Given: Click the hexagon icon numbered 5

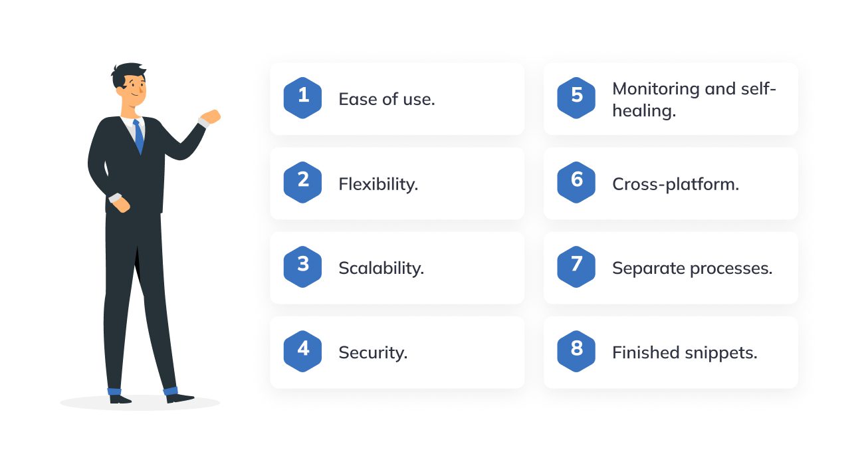Looking at the screenshot, I should [x=576, y=98].
